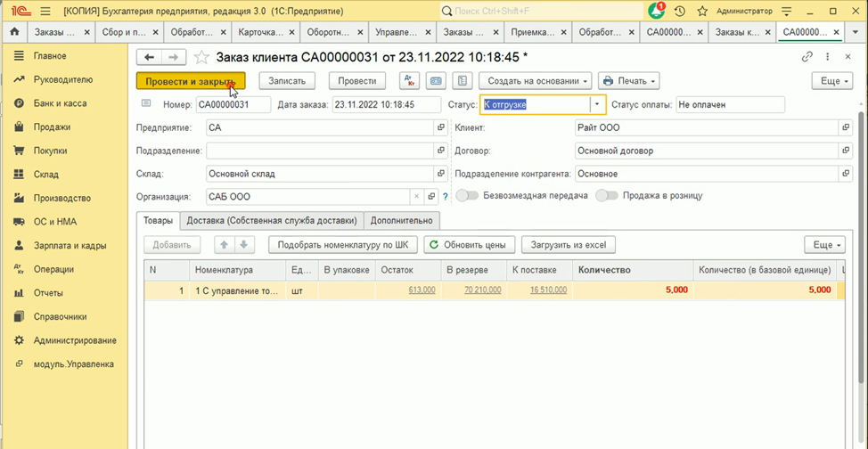Go to the Продажи section
The image size is (868, 449).
click(x=51, y=127)
